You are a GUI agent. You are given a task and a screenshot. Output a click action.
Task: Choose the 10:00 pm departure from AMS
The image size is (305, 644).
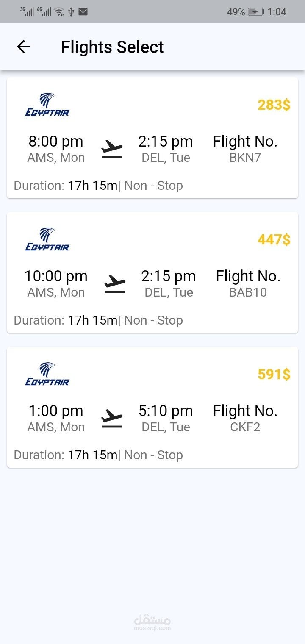click(56, 276)
